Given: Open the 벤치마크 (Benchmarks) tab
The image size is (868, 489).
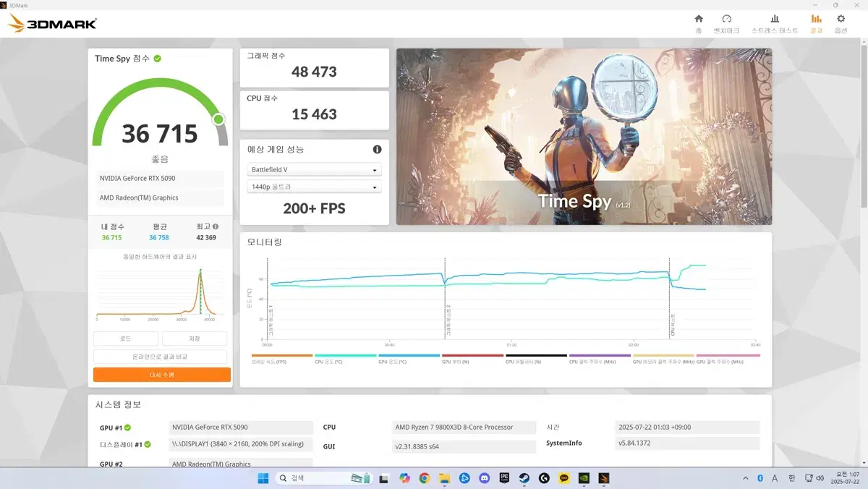Looking at the screenshot, I should [x=726, y=23].
